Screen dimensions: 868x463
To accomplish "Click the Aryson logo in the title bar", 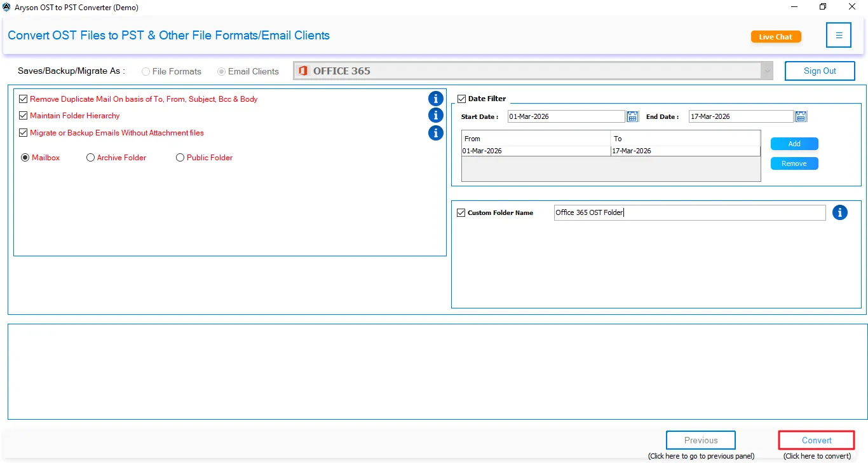I will 6,6.
